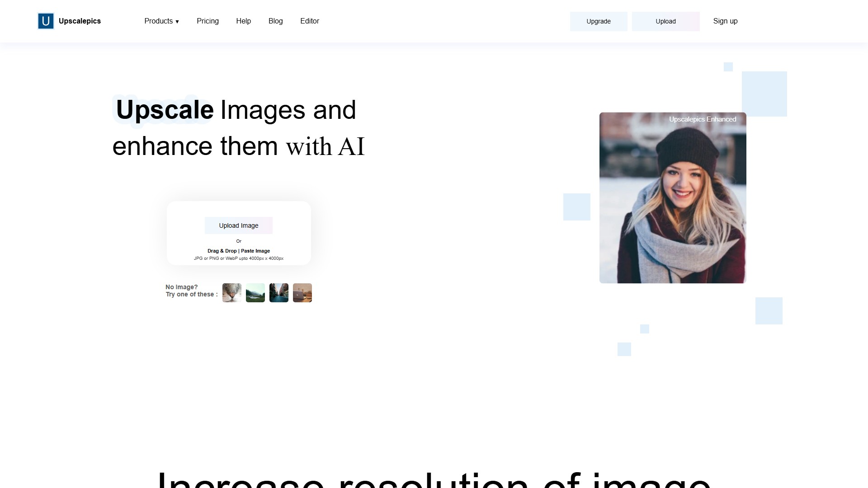Open the Pricing page

pos(208,21)
